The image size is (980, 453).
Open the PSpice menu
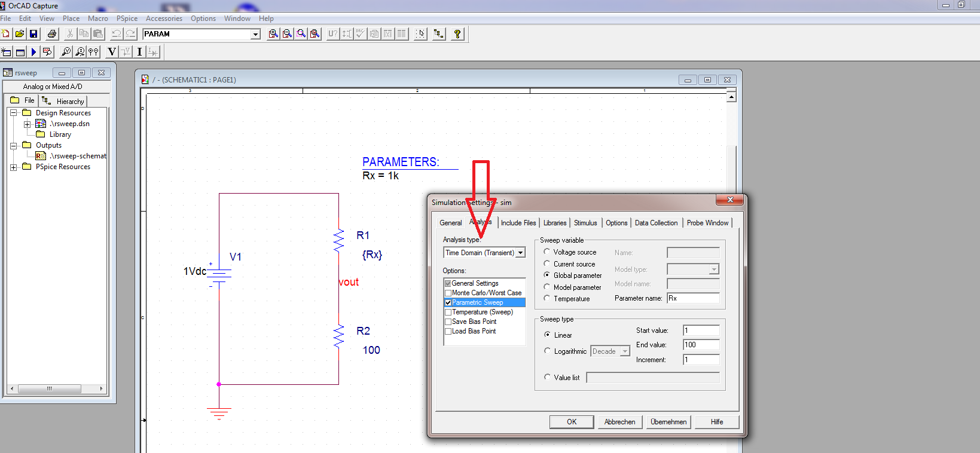[x=127, y=19]
